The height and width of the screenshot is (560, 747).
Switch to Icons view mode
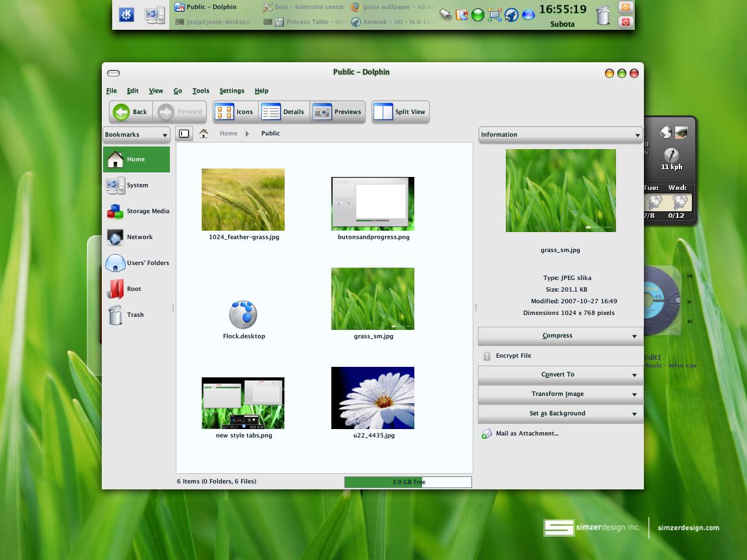tap(236, 112)
